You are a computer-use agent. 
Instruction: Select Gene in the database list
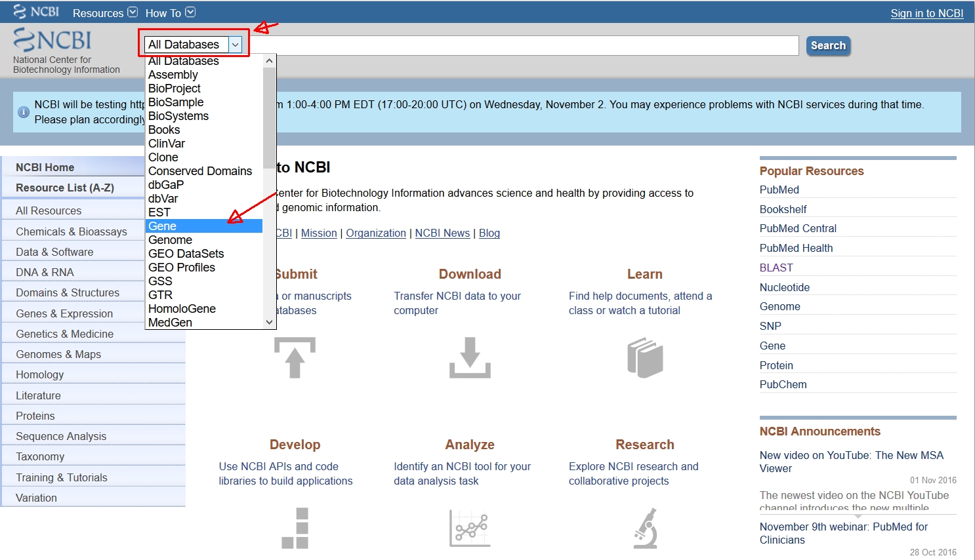pos(203,226)
